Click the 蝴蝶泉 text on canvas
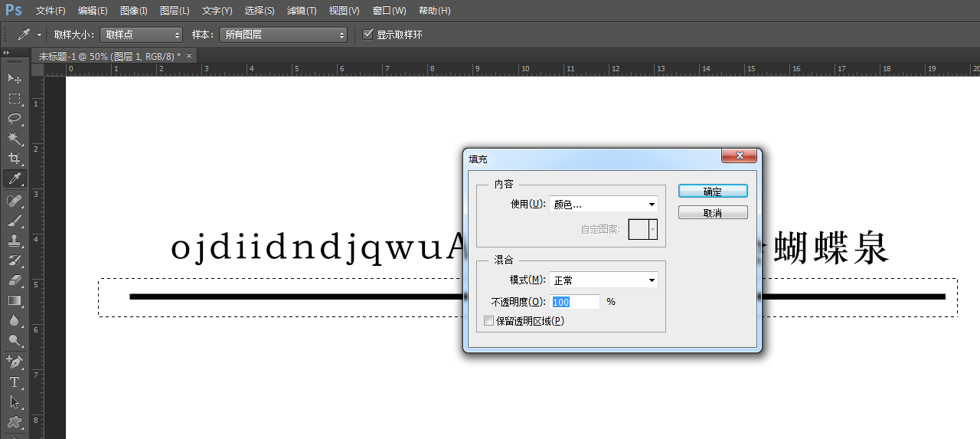Viewport: 980px width, 439px height. pyautogui.click(x=831, y=248)
